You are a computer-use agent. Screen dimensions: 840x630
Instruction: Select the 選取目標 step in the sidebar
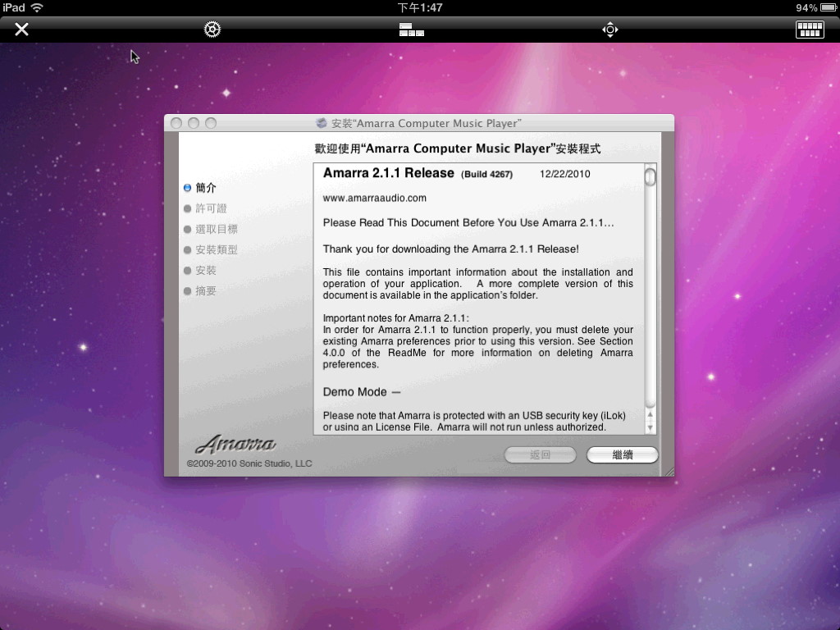tap(211, 230)
